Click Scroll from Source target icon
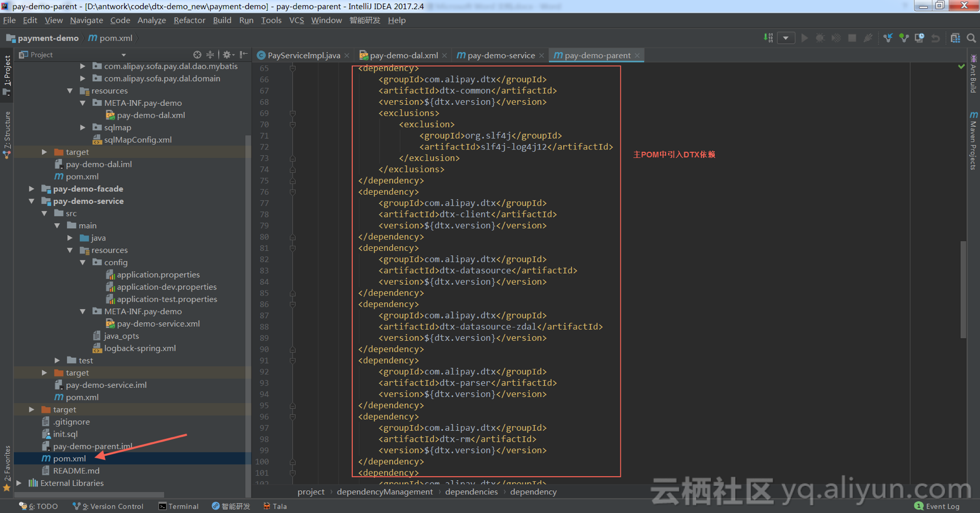Image resolution: width=980 pixels, height=513 pixels. [x=197, y=55]
